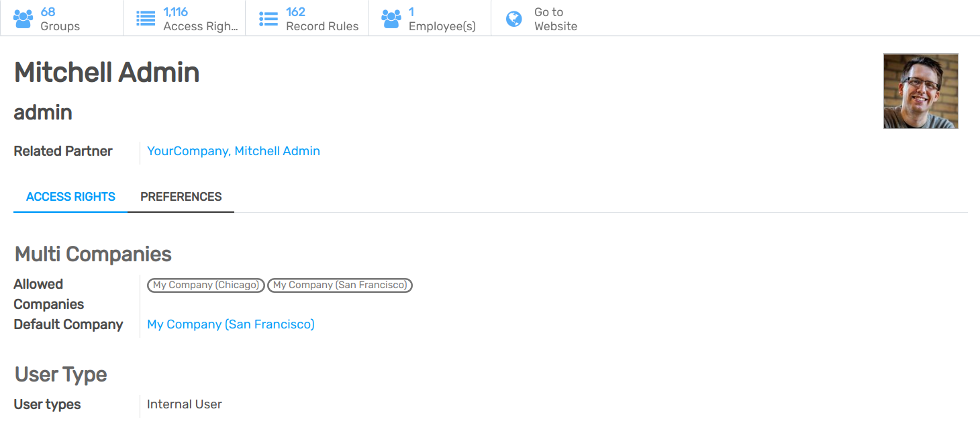Select the My Company (San Francisco) allowed company tag

pyautogui.click(x=340, y=285)
